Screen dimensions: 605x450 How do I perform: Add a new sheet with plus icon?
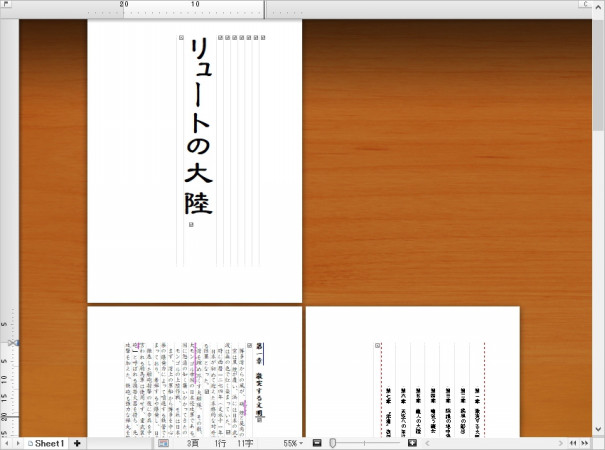[x=77, y=443]
